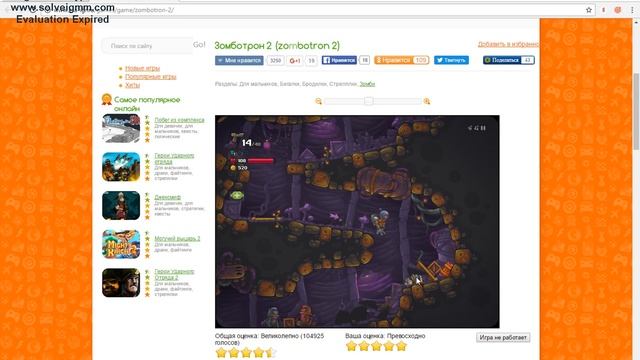Focus the site search input field

pos(147,46)
